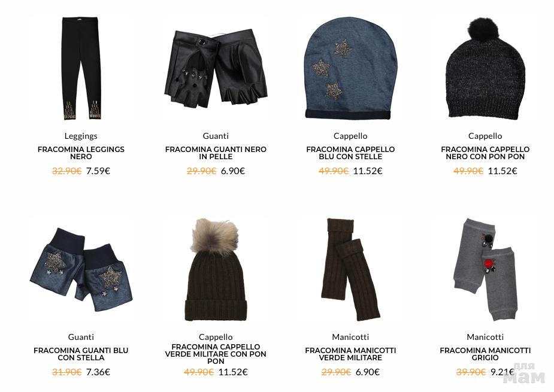This screenshot has height=392, width=554.
Task: View the military green arm warmers image
Action: (350, 269)
